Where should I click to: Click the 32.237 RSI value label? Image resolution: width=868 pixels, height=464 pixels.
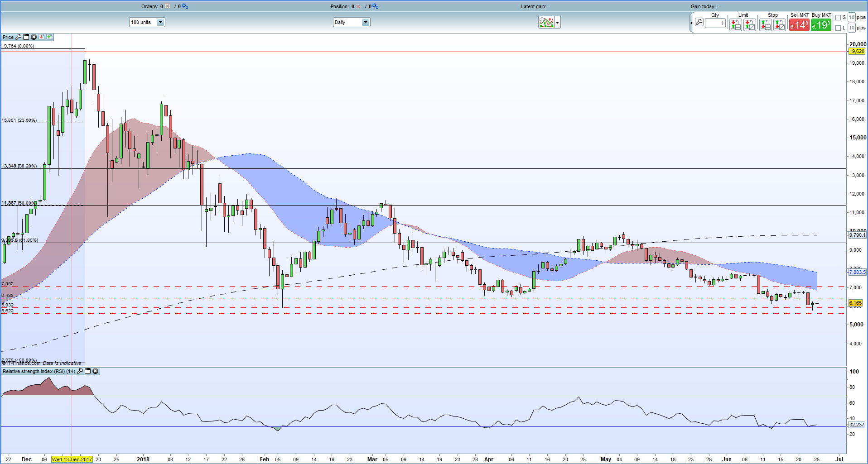857,425
